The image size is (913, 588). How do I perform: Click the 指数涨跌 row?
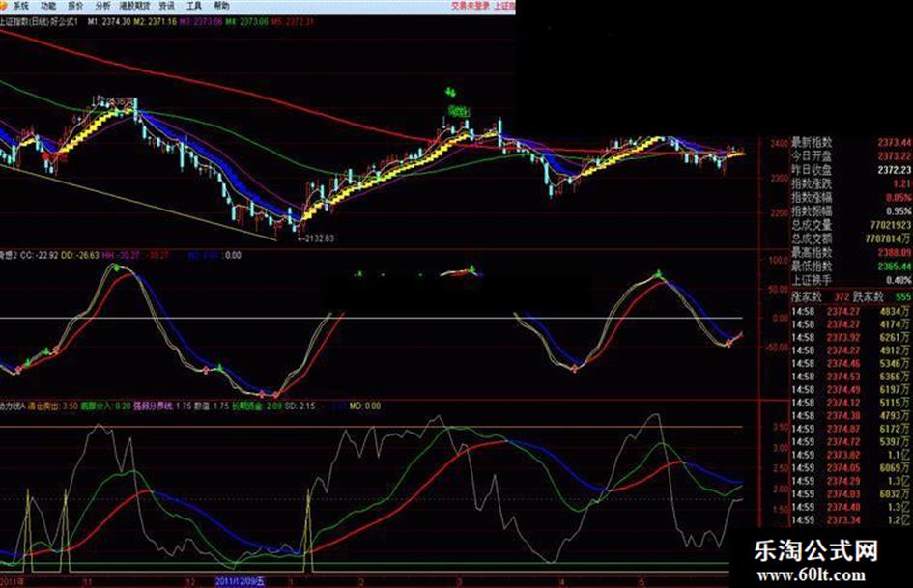[851, 184]
